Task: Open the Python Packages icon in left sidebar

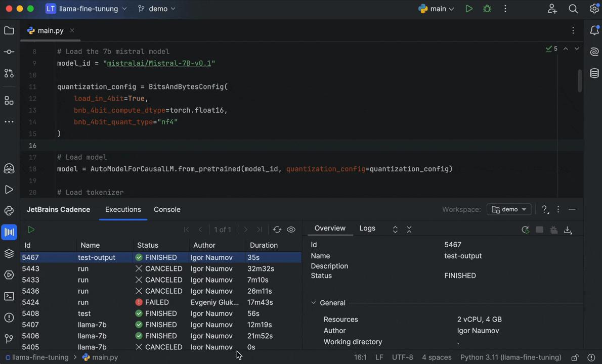Action: coord(9,212)
